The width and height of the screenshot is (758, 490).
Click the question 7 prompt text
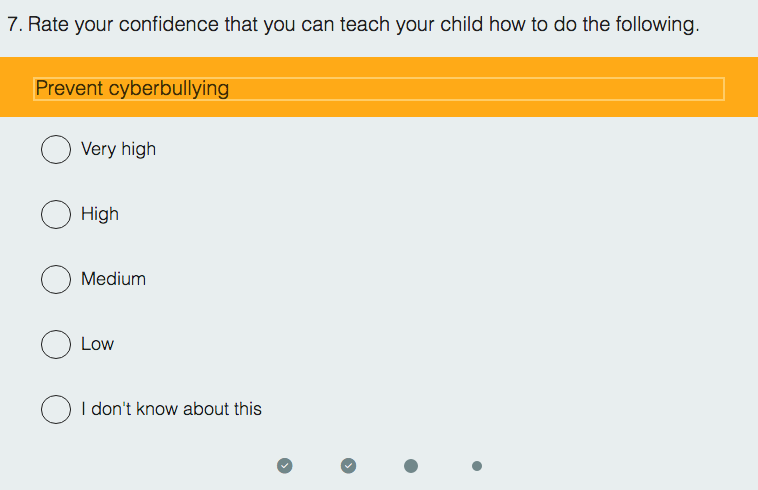click(352, 25)
